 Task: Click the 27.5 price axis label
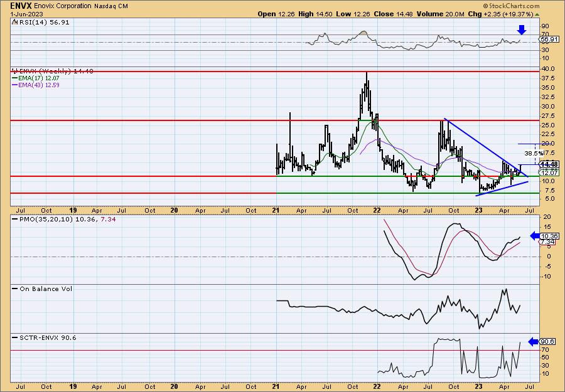[x=548, y=116]
